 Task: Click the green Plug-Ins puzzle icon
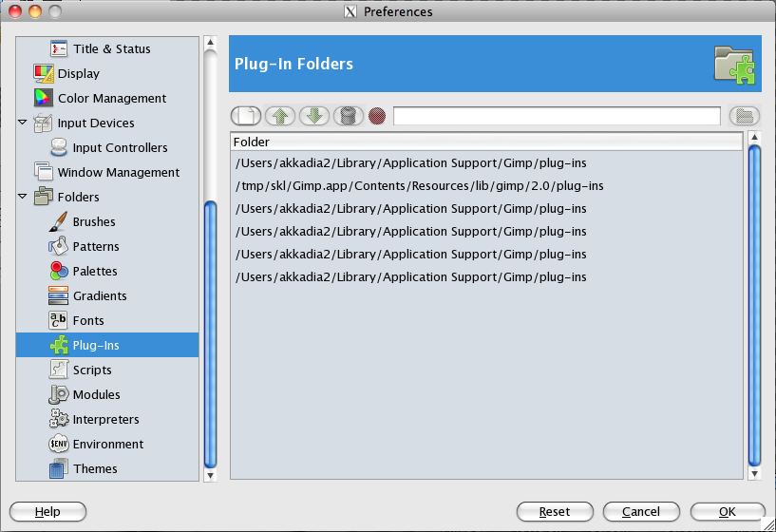(58, 345)
